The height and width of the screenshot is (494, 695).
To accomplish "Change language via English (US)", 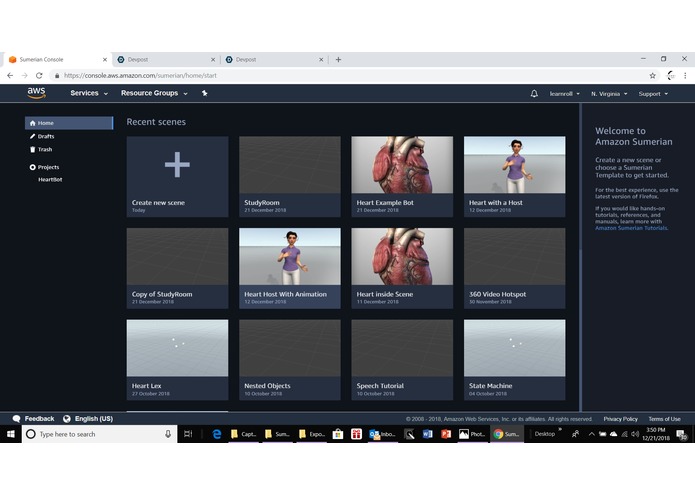I will click(88, 419).
